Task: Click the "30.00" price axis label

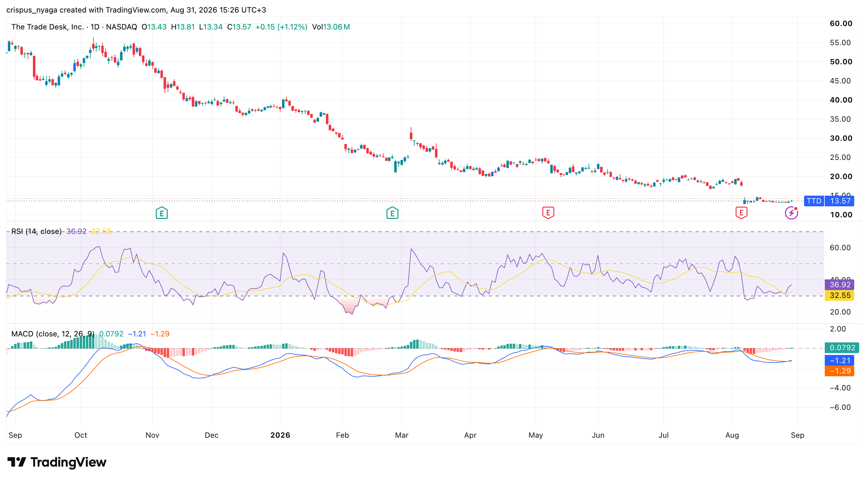Action: (x=841, y=138)
